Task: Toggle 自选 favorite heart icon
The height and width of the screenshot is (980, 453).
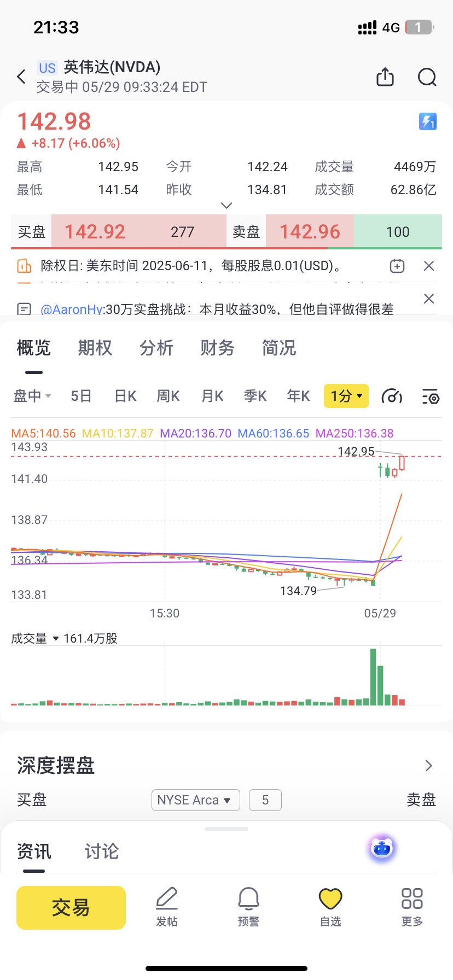Action: (330, 907)
